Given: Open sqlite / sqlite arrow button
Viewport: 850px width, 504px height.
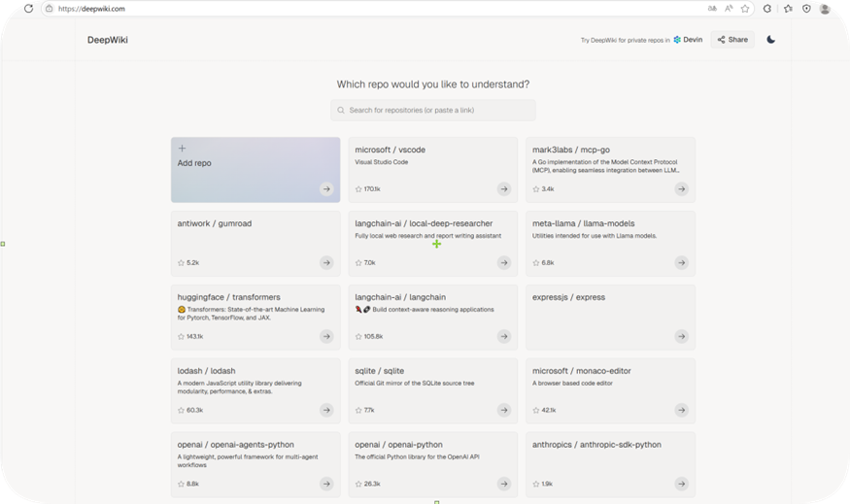Looking at the screenshot, I should (x=504, y=410).
